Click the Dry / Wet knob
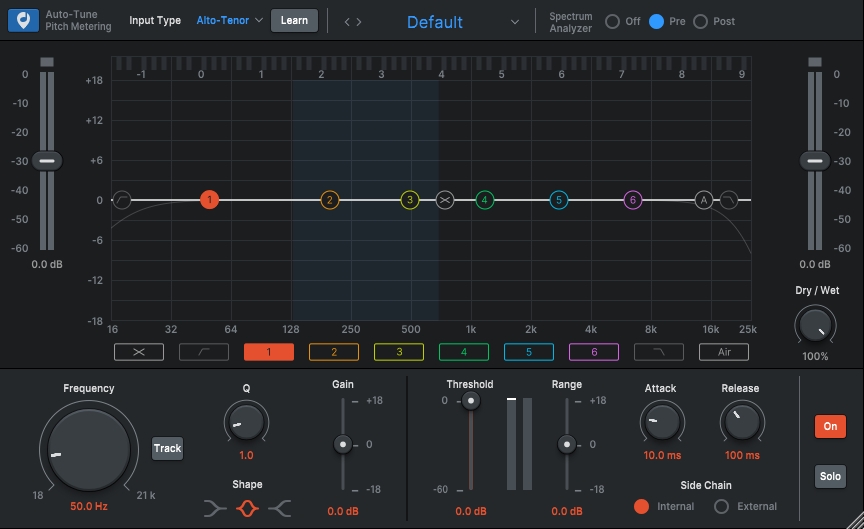The image size is (864, 529). point(815,326)
